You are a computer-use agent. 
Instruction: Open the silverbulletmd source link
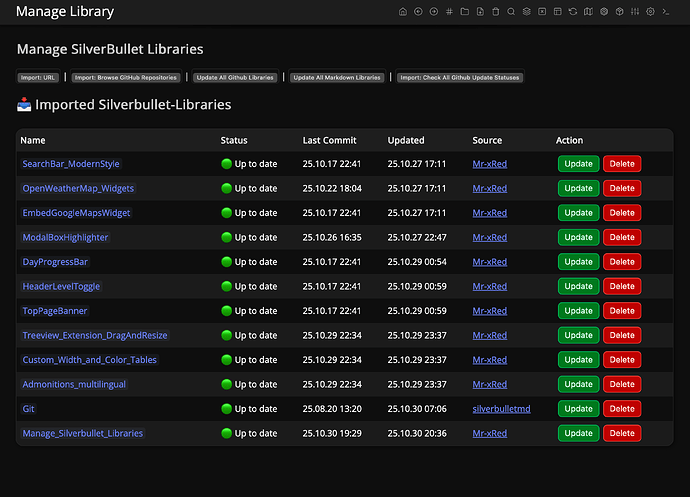[x=500, y=408]
